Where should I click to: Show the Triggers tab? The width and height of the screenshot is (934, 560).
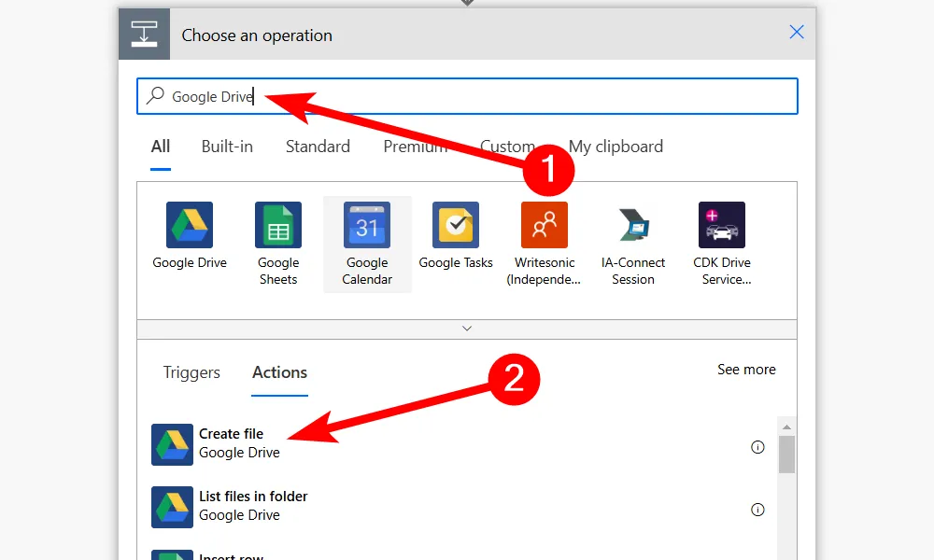(191, 372)
